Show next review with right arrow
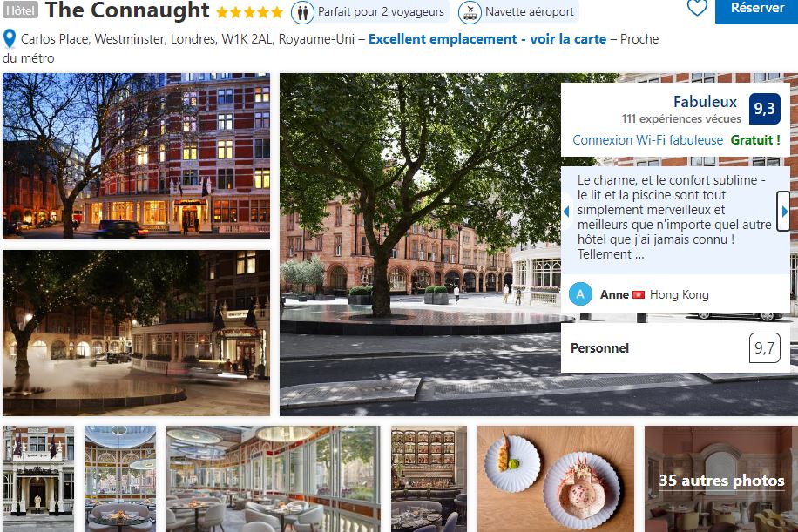The height and width of the screenshot is (532, 798). click(x=784, y=211)
